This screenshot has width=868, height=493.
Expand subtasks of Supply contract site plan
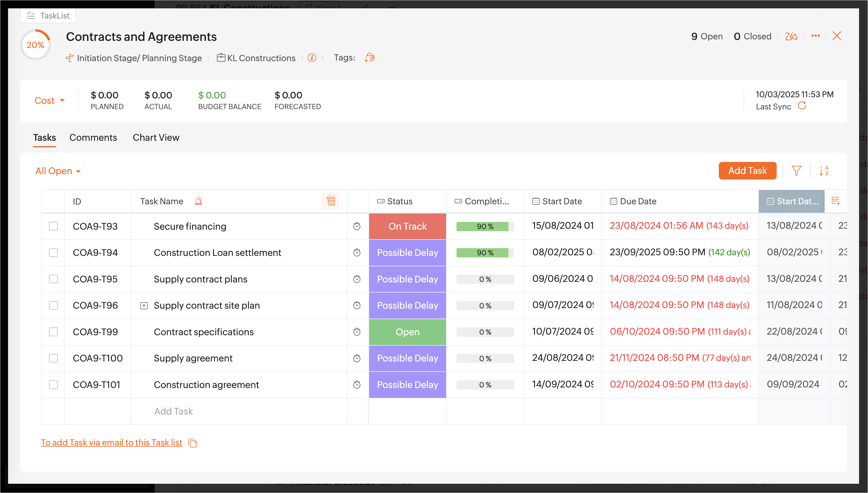click(x=144, y=305)
